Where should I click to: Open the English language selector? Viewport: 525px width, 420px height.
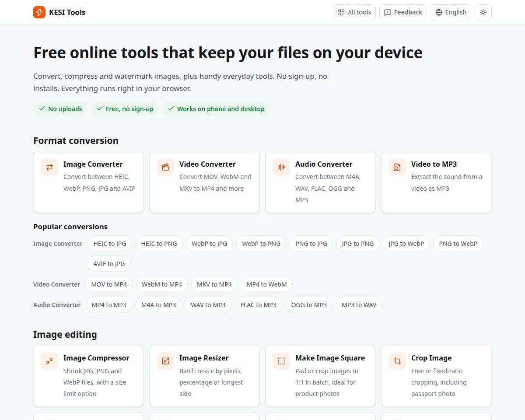(451, 12)
